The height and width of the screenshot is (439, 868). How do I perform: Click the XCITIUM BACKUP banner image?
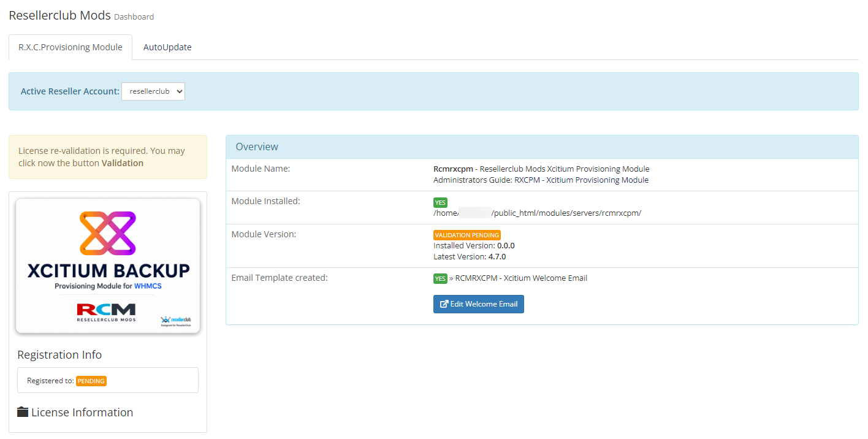(x=108, y=266)
